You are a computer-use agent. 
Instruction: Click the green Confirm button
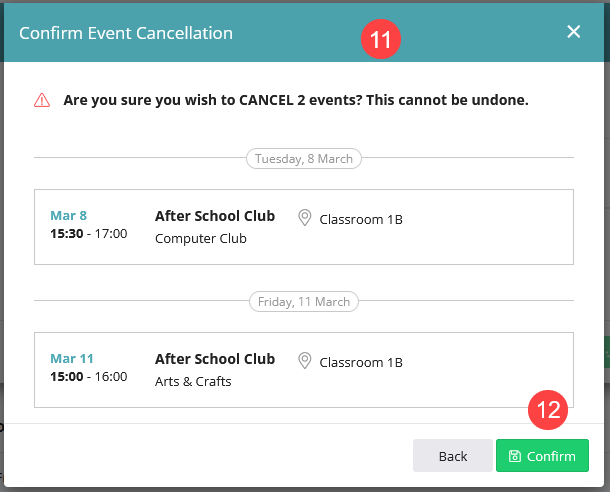click(x=542, y=455)
